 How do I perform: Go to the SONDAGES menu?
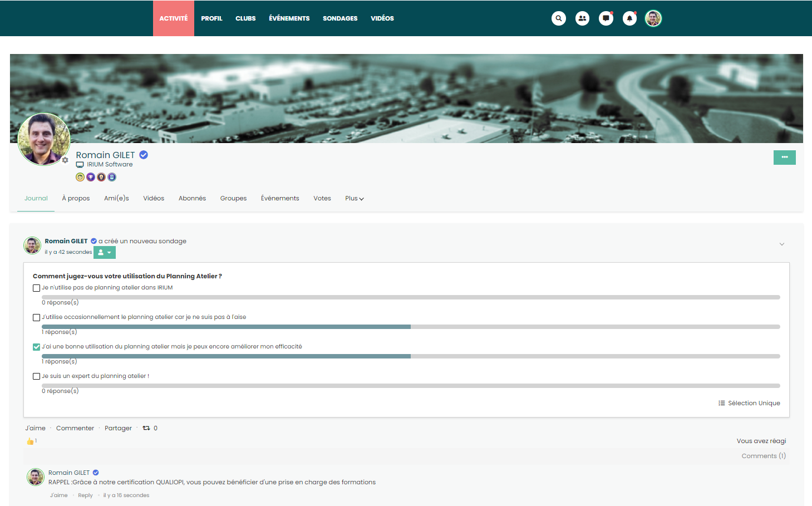[340, 18]
